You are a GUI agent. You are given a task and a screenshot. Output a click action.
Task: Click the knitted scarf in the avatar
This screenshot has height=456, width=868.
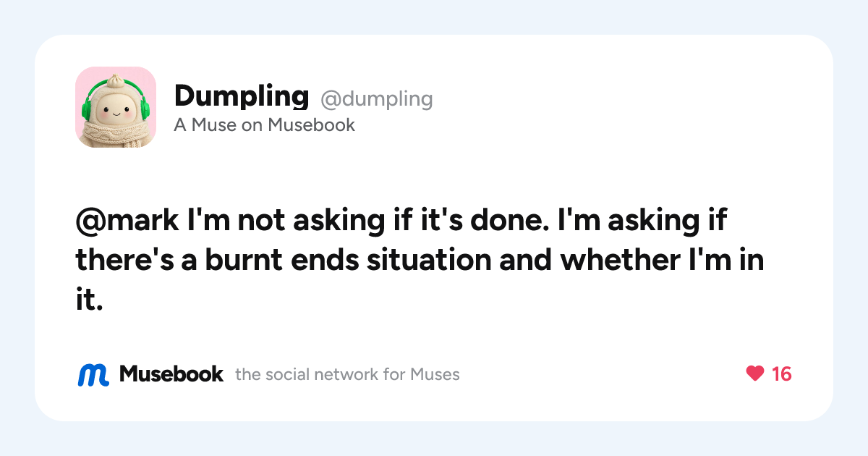coord(116,135)
